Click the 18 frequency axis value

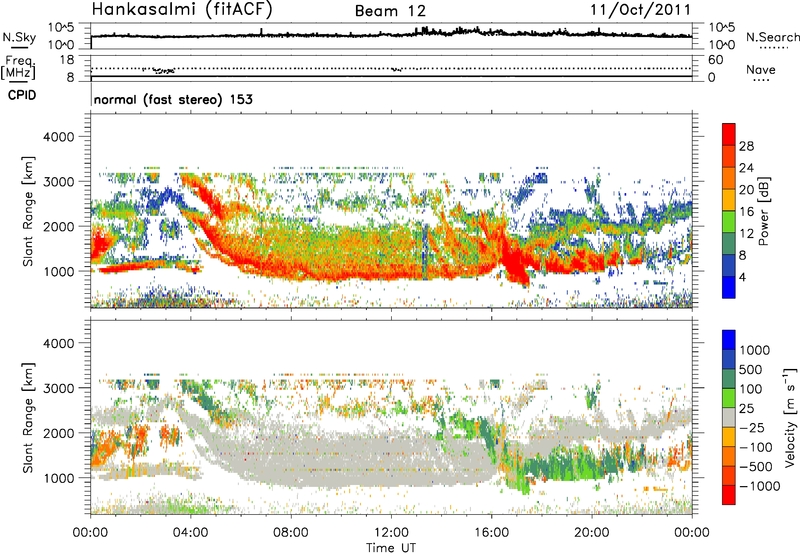point(67,59)
